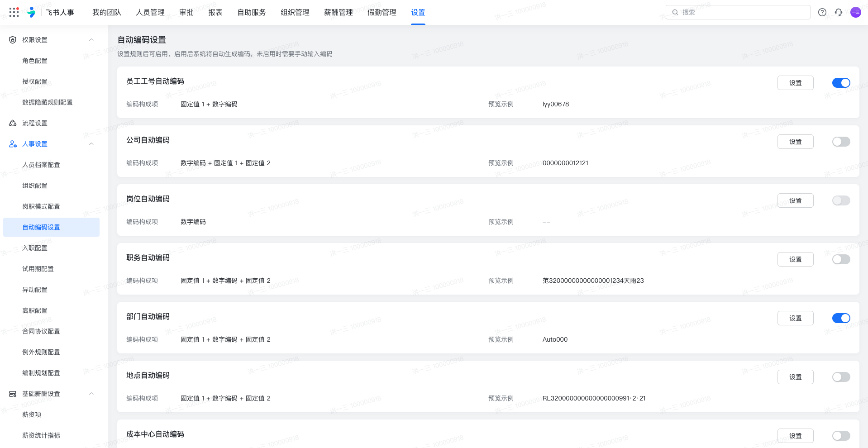Screen dimensions: 868x448
Task: Open the apps grid launcher
Action: 14,12
